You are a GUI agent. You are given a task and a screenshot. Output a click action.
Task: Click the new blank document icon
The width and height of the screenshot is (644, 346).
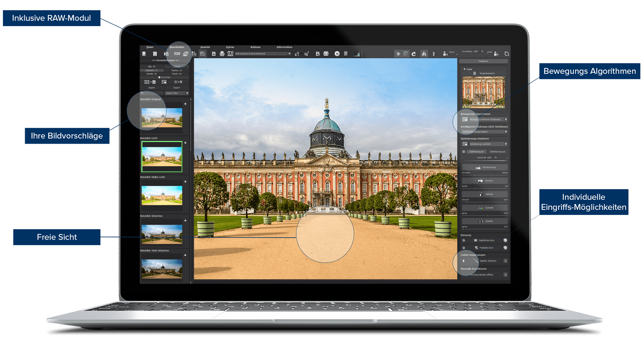(144, 53)
